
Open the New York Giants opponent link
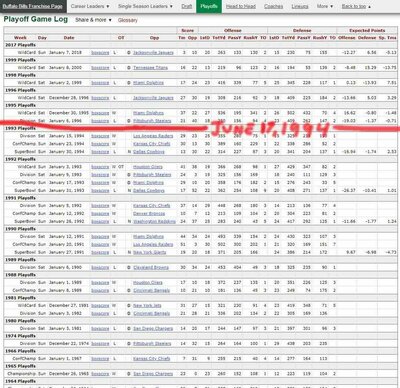tap(149, 252)
